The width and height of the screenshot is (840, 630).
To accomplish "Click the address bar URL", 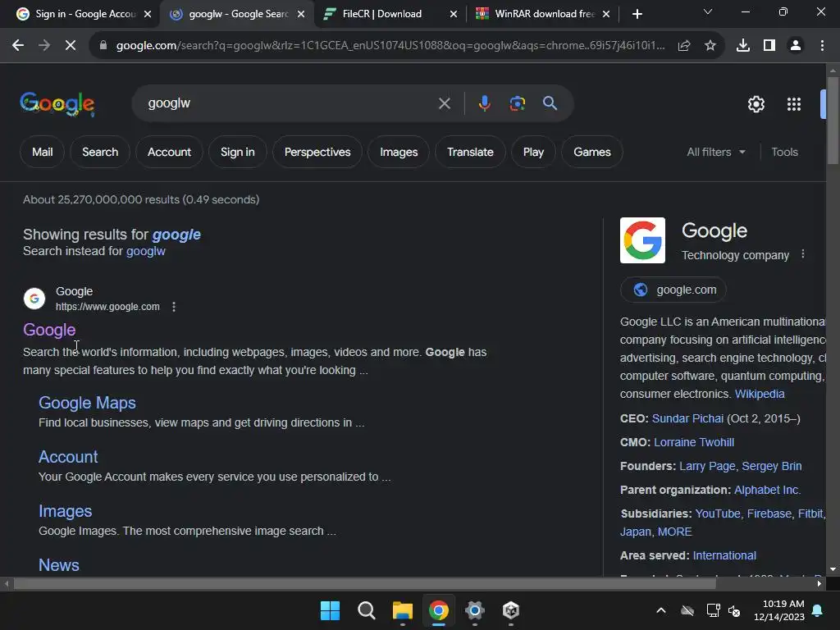I will pyautogui.click(x=390, y=46).
